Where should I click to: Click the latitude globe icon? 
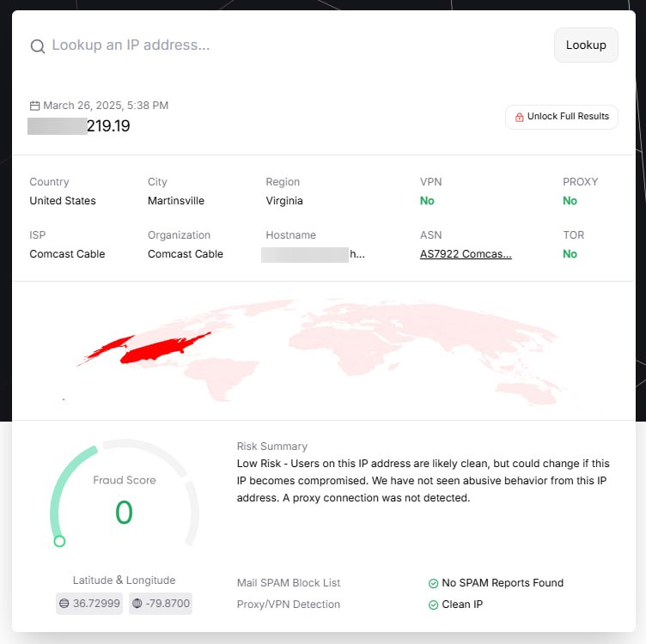[x=64, y=604]
